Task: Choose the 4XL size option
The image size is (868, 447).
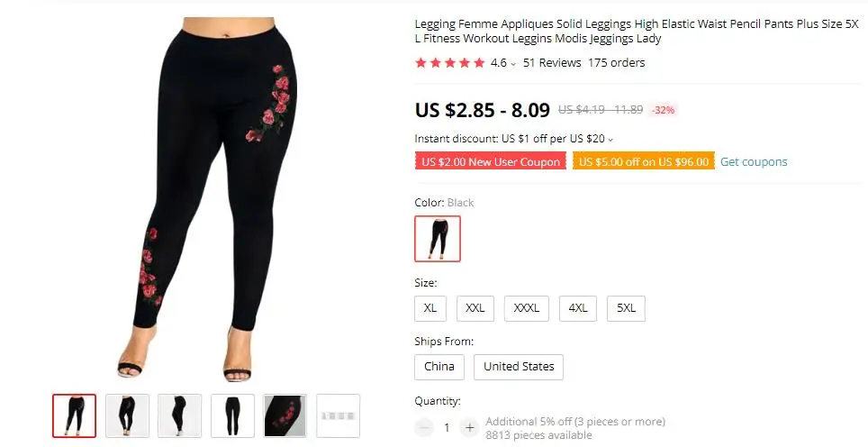Action: coord(578,308)
